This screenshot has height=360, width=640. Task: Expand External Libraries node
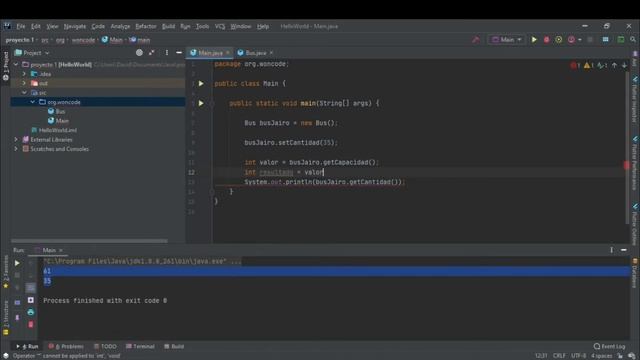16,140
